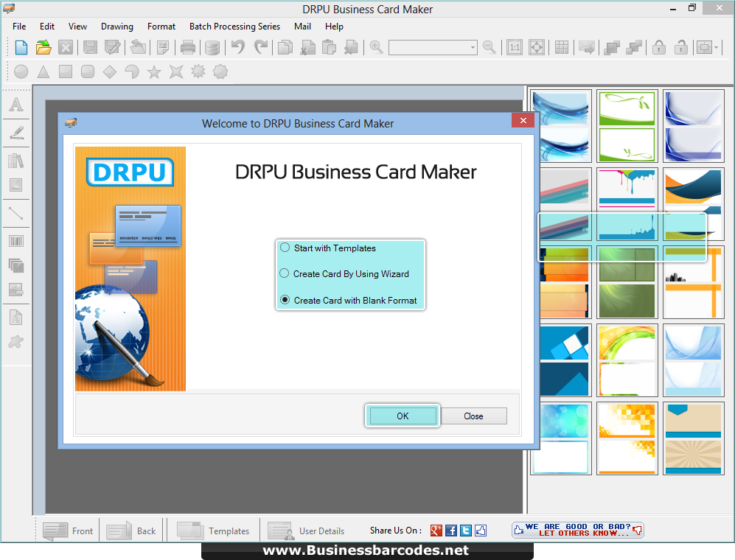The image size is (735, 560).
Task: Select the square shape tool
Action: point(65,71)
